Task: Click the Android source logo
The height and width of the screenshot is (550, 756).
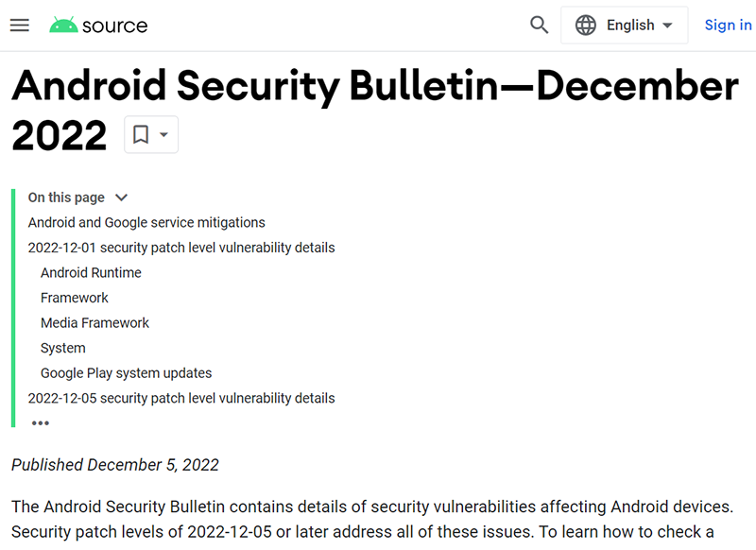Action: [63, 26]
